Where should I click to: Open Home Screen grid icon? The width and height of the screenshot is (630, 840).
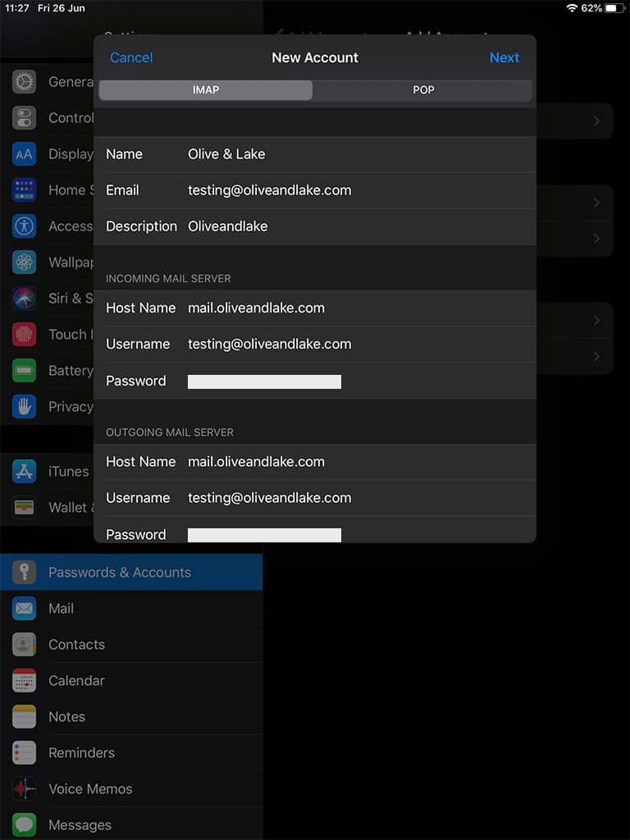pos(24,190)
